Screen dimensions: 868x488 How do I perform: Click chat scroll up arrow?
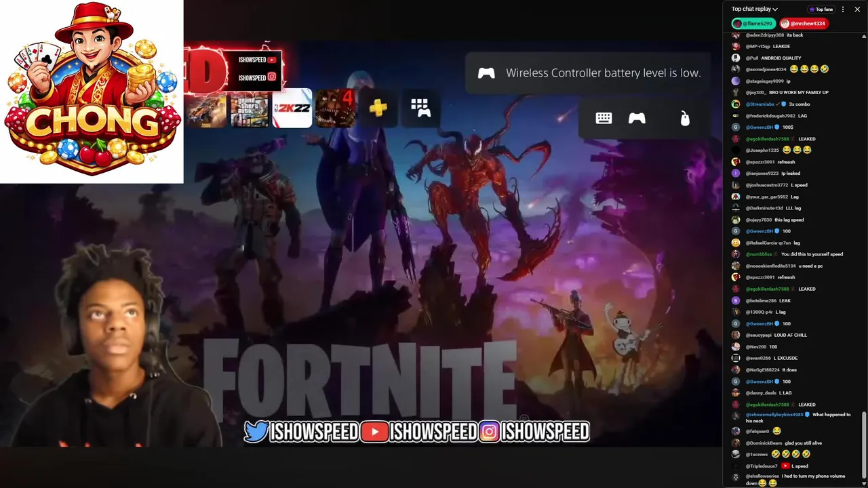pos(864,36)
